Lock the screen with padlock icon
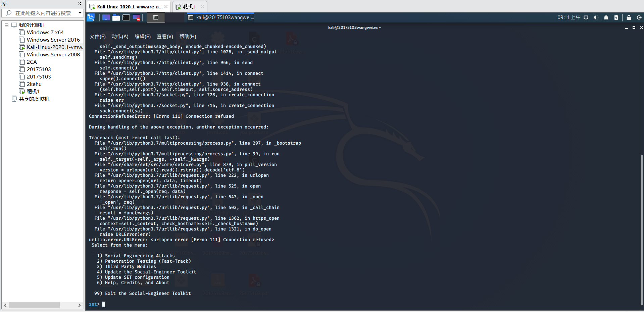 (x=629, y=17)
